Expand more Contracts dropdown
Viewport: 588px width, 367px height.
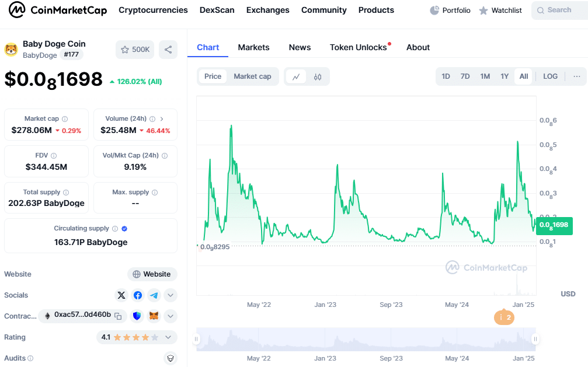[171, 316]
